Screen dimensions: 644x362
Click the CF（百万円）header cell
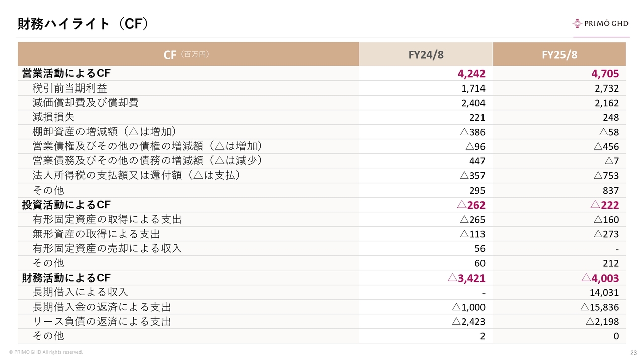pyautogui.click(x=187, y=54)
